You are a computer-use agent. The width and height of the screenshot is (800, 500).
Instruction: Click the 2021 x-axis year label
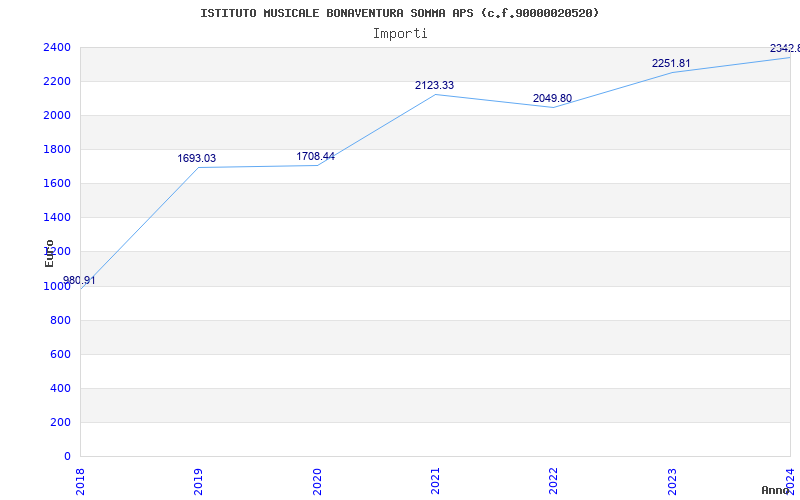435,481
